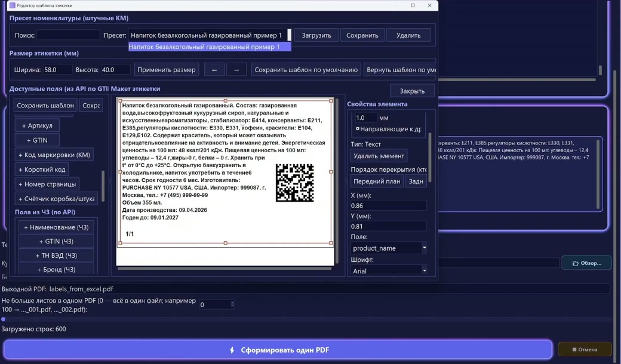Viewport: 621px width, 364px height.
Task: Click the progress bar in main window
Action: (x=307, y=319)
